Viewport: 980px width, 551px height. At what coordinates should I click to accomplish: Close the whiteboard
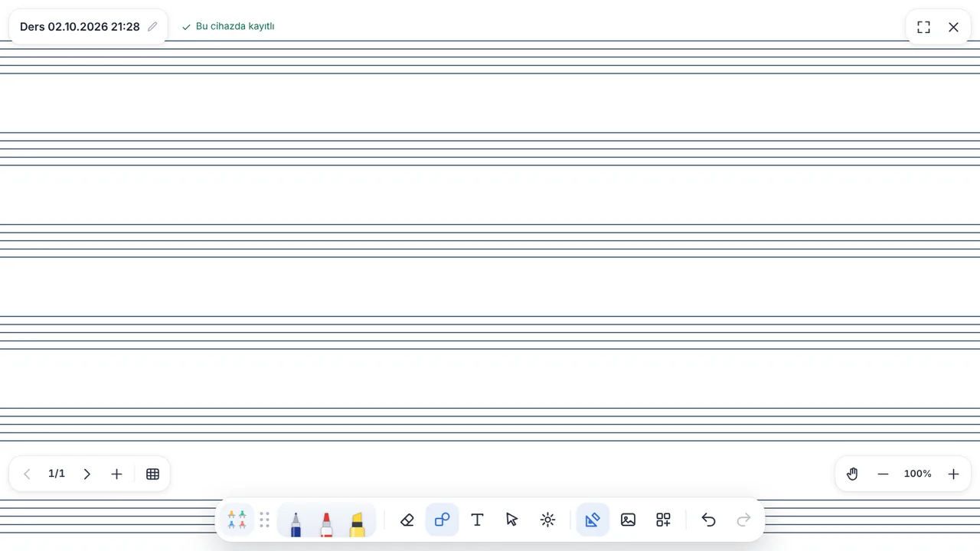pyautogui.click(x=953, y=27)
